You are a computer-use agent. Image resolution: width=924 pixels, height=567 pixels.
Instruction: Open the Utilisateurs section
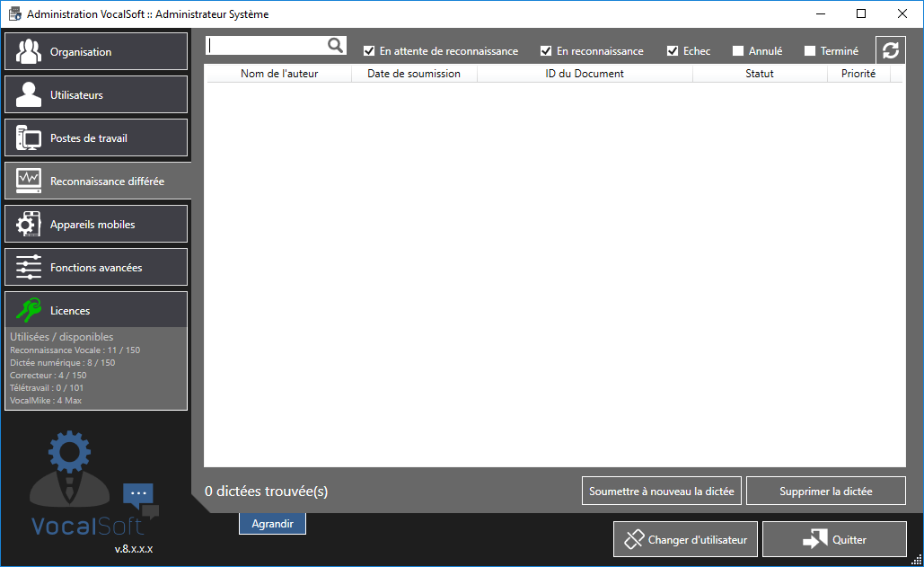[96, 94]
